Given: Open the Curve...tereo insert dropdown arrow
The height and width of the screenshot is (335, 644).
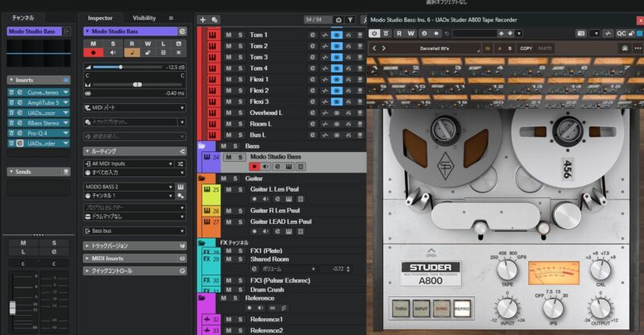Looking at the screenshot, I should (66, 93).
